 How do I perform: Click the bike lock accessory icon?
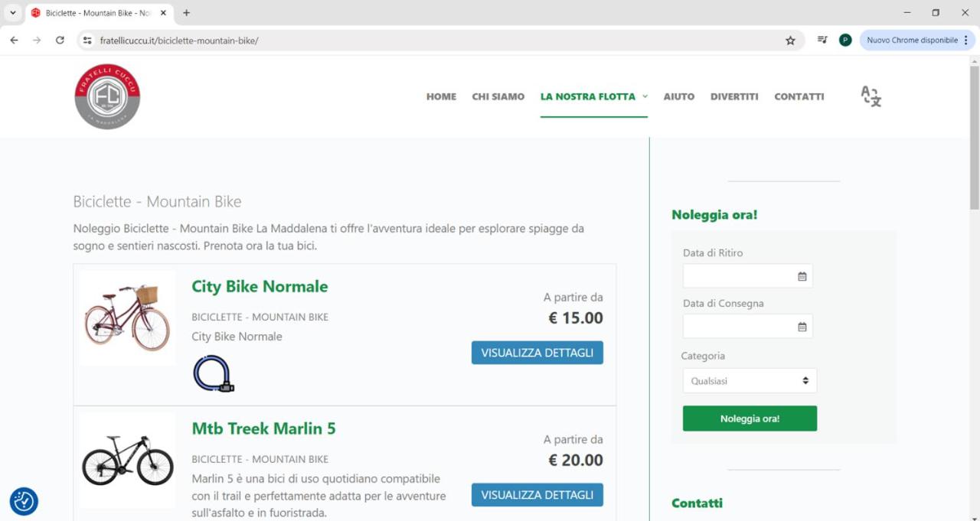(x=214, y=374)
